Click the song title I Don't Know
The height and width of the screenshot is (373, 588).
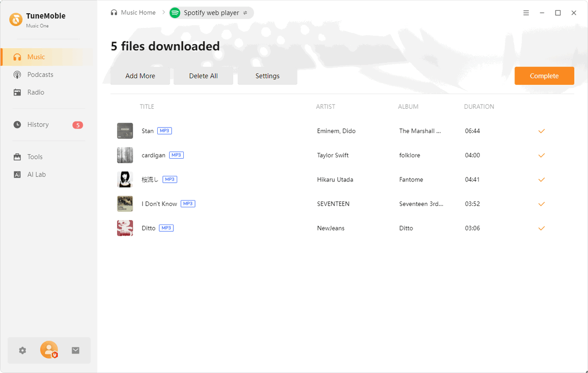click(159, 204)
